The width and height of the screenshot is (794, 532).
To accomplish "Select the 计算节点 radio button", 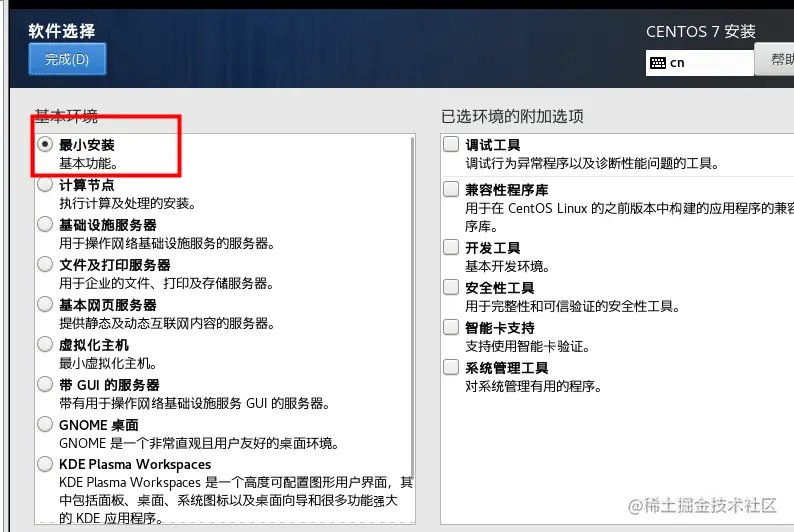I will 45,184.
